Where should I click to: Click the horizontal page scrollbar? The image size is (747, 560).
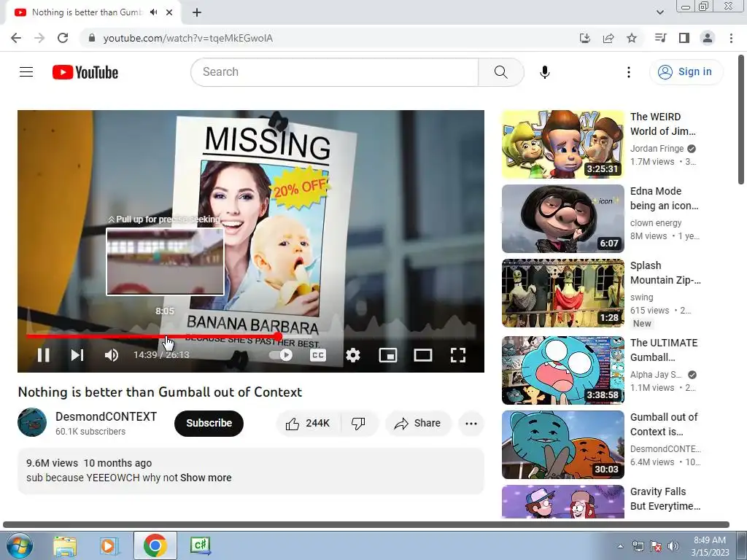(x=366, y=524)
